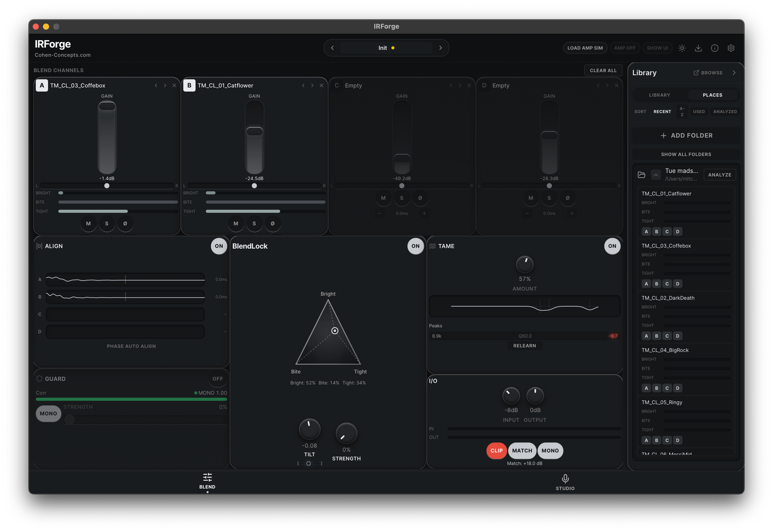
Task: Toggle the ALIGN module ON switch
Action: coord(219,246)
